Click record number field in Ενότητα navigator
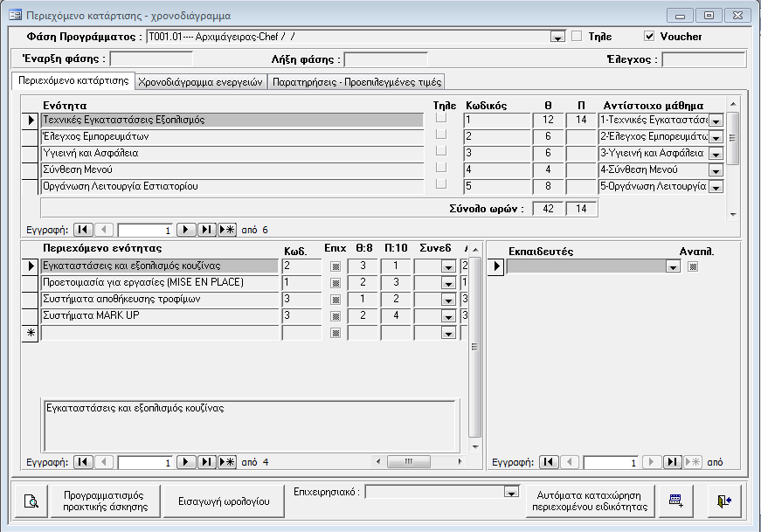This screenshot has height=532, width=761. point(146,230)
